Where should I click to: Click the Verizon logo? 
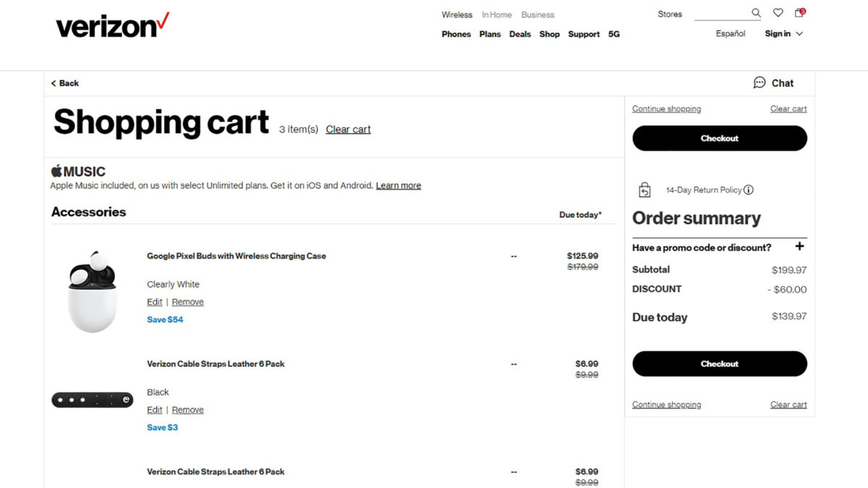112,25
